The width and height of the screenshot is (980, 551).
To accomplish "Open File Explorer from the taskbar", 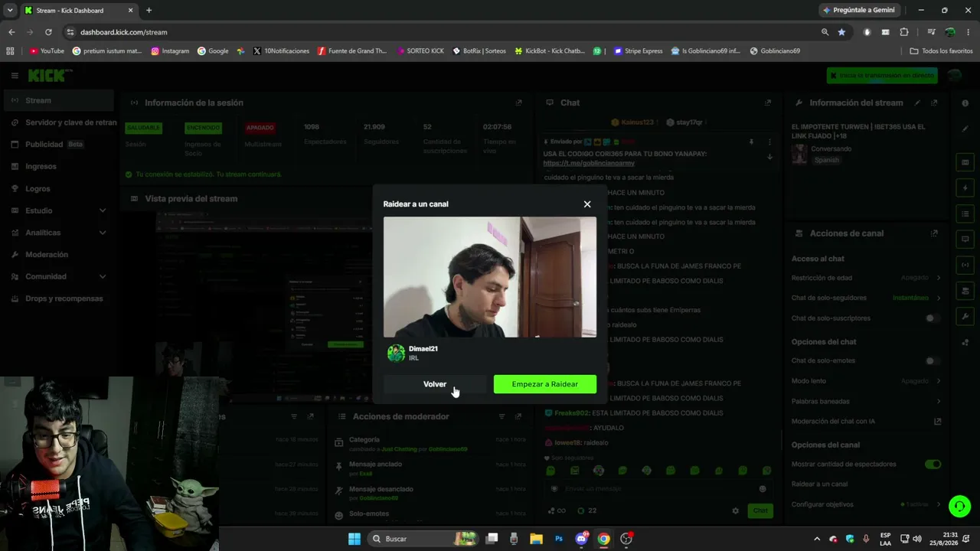I will coord(536,539).
